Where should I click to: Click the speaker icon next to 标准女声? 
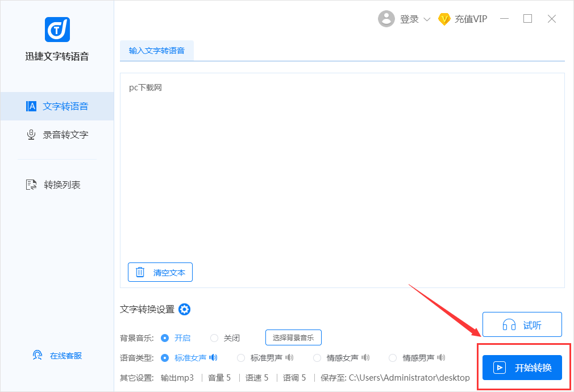[x=213, y=358]
